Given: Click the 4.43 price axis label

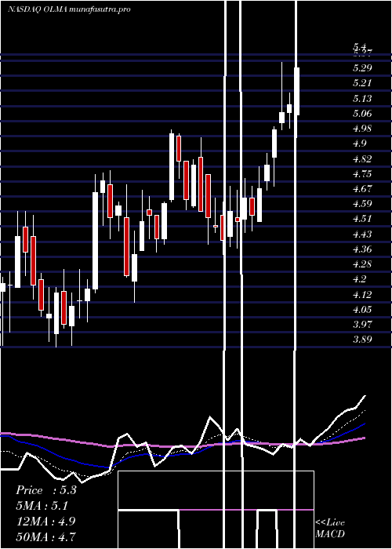Looking at the screenshot, I should point(362,234).
